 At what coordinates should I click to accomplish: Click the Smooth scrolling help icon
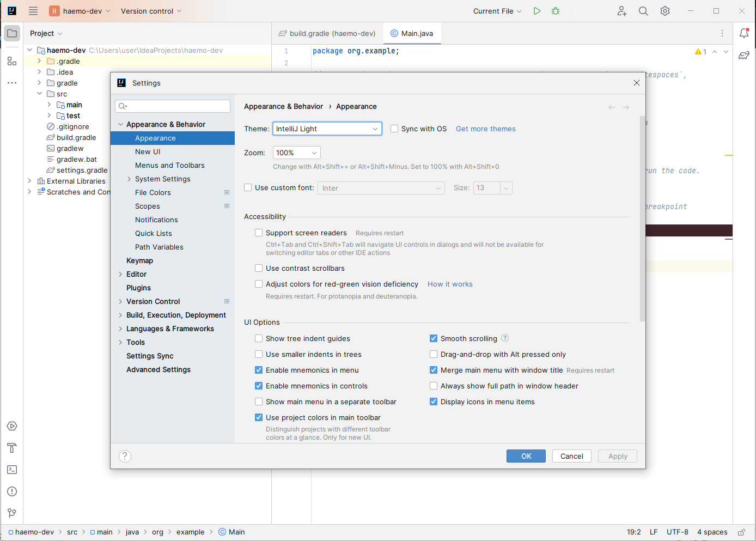(505, 338)
